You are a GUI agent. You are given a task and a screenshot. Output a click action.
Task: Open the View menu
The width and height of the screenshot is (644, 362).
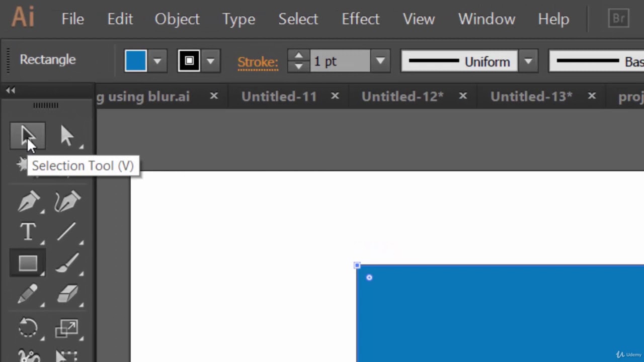pyautogui.click(x=419, y=19)
